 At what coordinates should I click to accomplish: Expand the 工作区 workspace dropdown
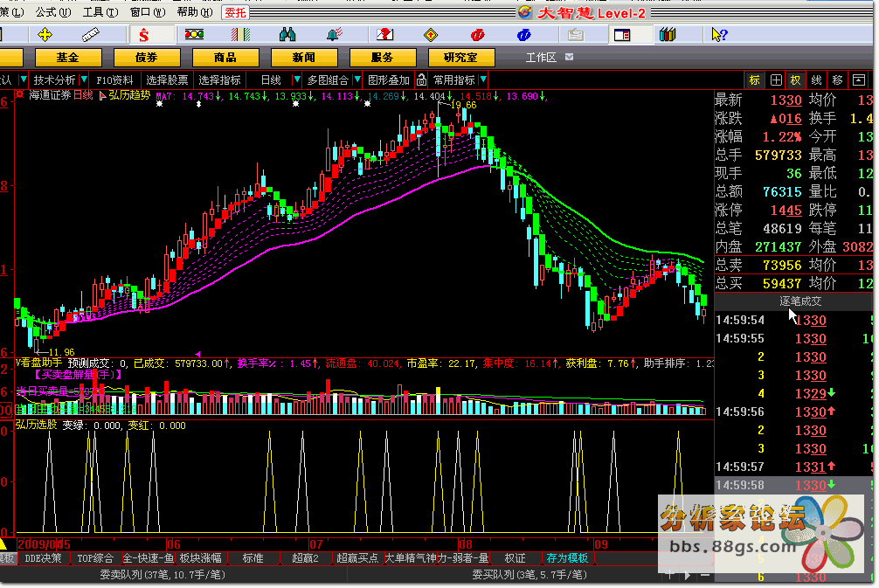569,57
